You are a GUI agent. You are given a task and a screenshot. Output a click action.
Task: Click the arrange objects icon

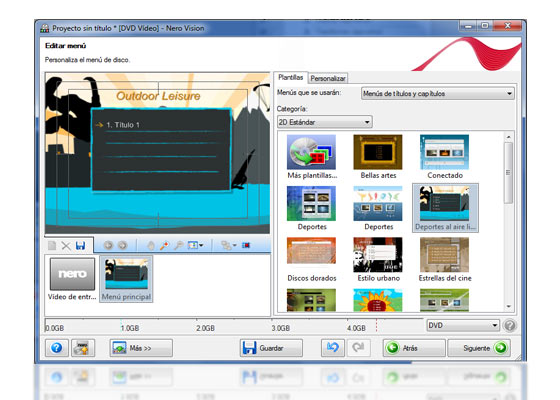pos(226,245)
